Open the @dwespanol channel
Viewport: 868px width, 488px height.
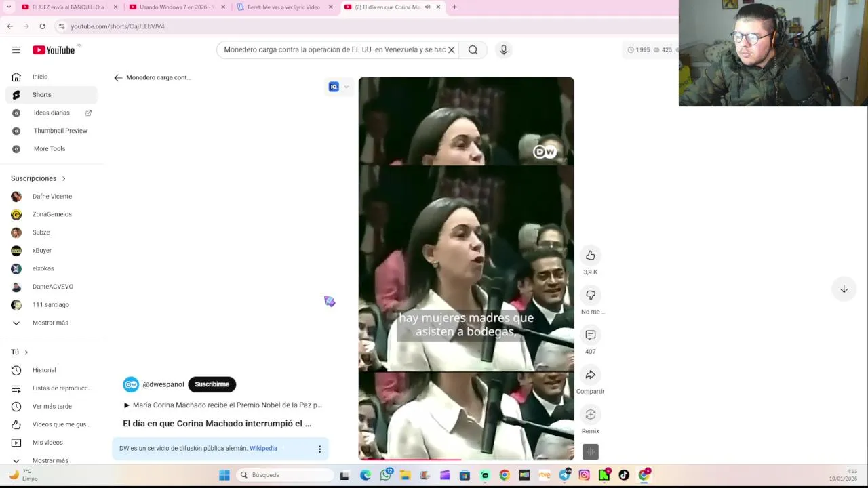tap(163, 384)
